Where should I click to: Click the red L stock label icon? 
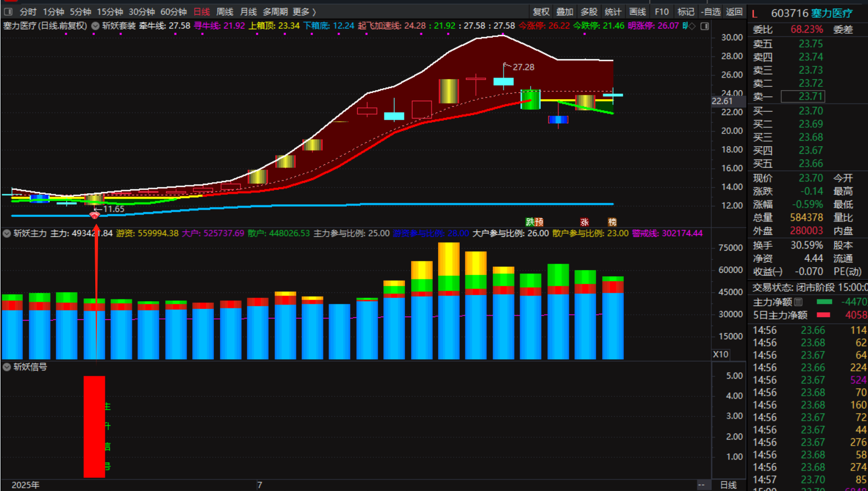tap(754, 13)
